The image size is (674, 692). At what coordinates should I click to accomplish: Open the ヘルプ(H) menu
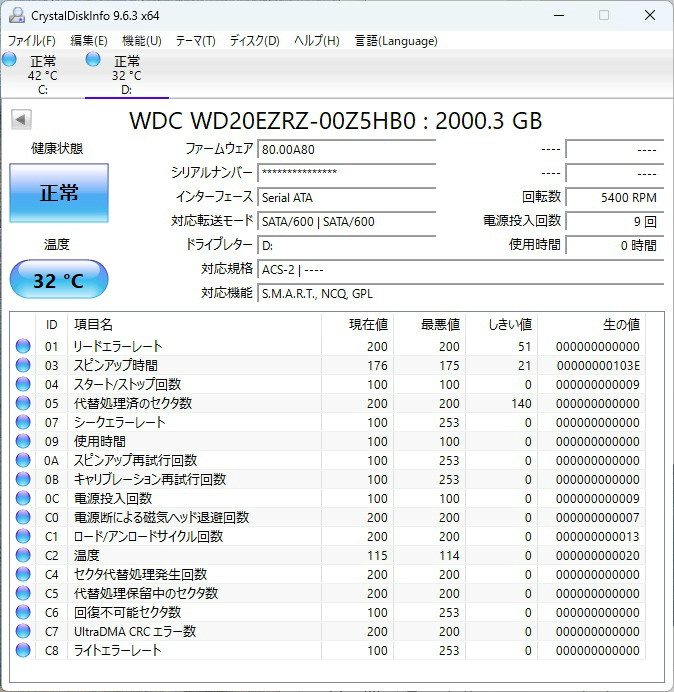coord(317,41)
